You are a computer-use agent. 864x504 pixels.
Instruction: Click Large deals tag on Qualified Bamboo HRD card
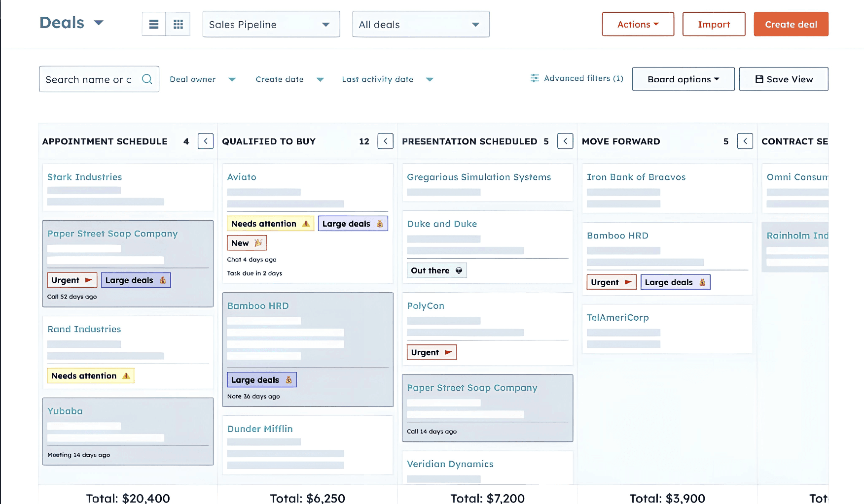262,380
